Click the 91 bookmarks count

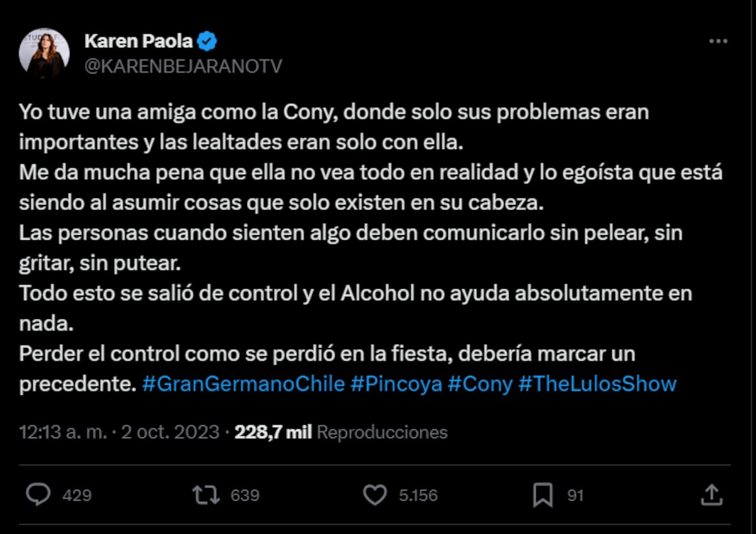575,496
